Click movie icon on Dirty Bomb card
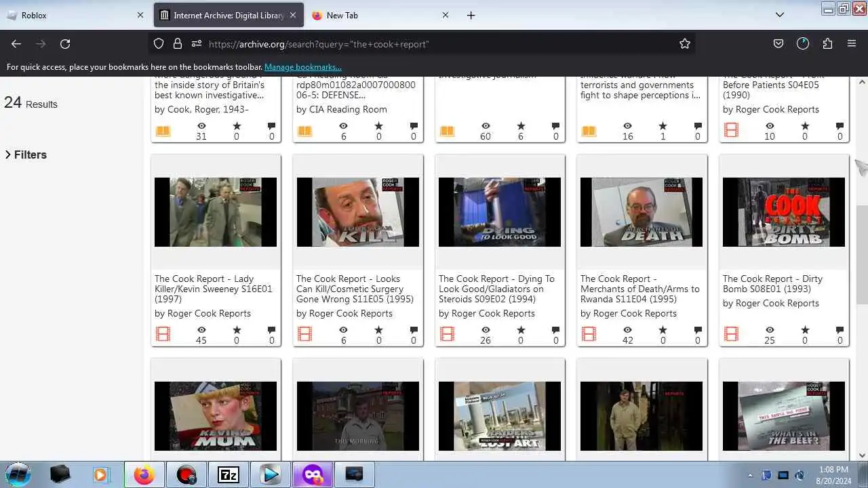 click(731, 334)
